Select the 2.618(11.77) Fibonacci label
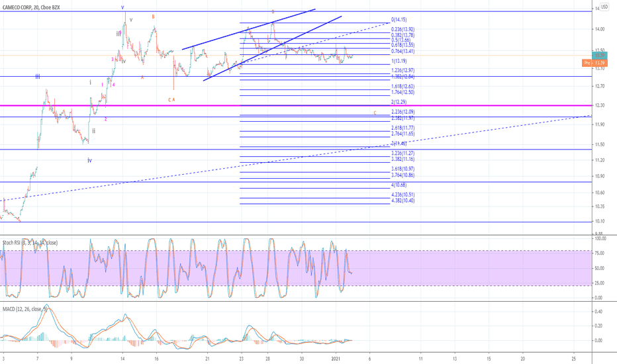The width and height of the screenshot is (617, 364). point(403,128)
